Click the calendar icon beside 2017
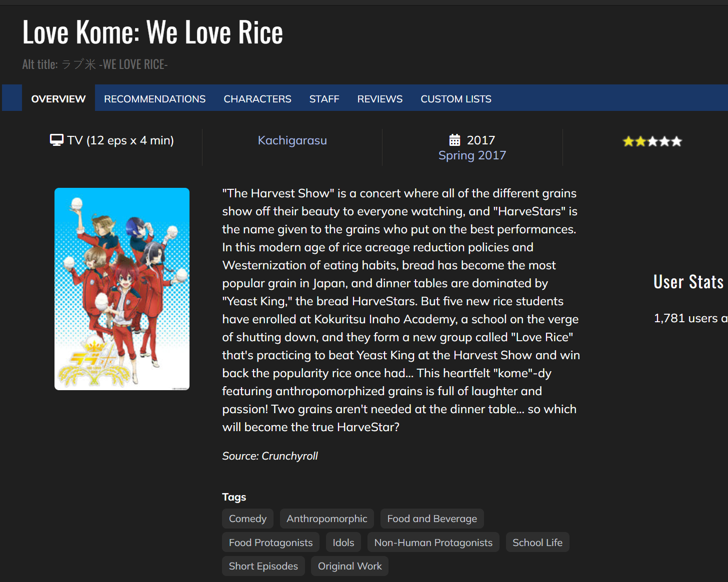 (454, 140)
